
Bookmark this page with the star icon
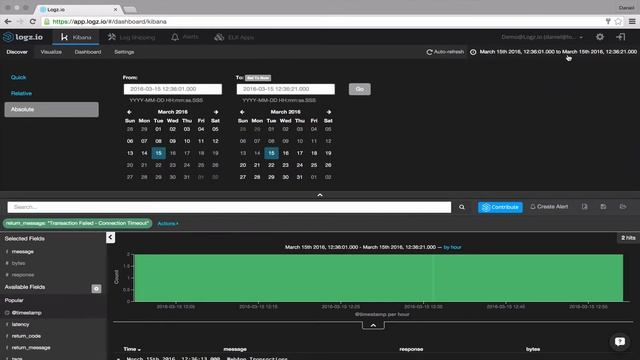(x=618, y=21)
